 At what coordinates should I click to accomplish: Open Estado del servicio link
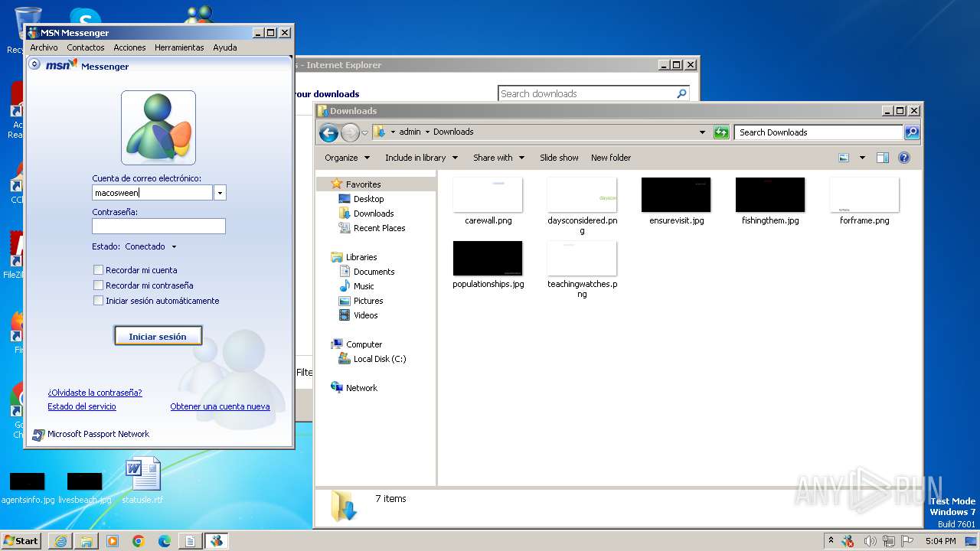point(82,406)
